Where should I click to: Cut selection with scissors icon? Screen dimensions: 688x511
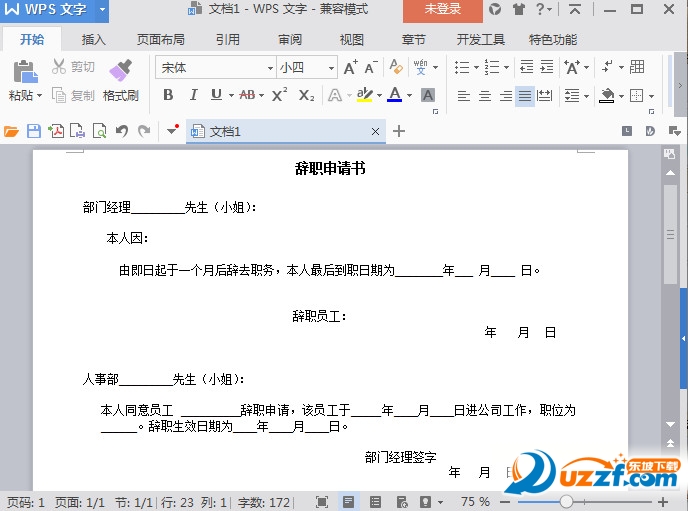[x=58, y=67]
